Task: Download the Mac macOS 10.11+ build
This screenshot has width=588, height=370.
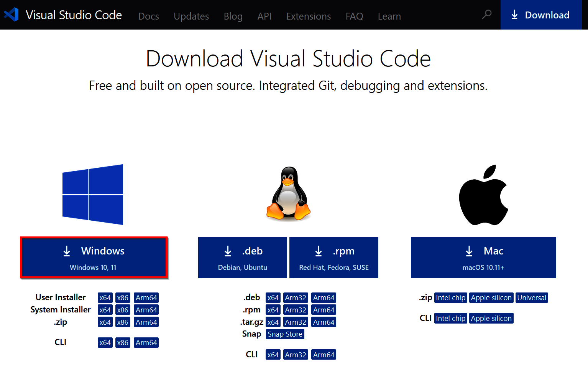Action: [x=483, y=258]
